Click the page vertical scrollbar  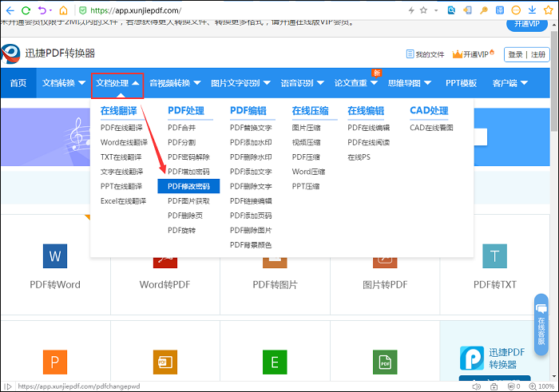click(x=554, y=80)
